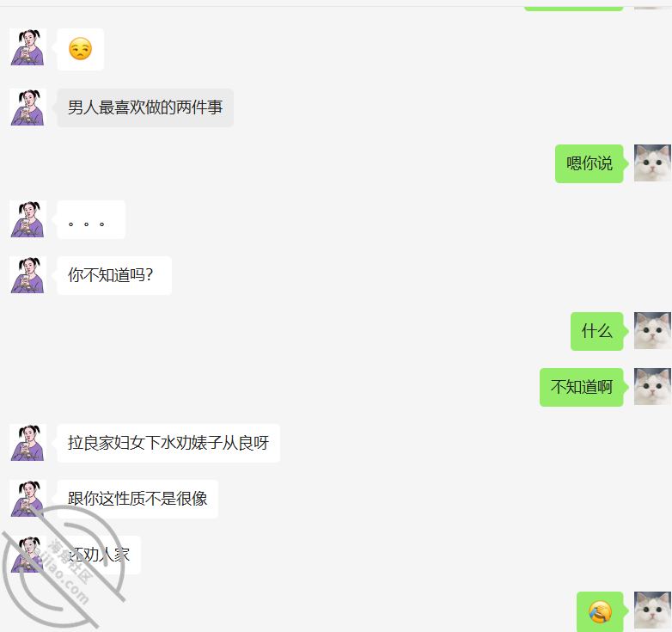The image size is (672, 632).
Task: Open cat avatar next to '不知道啊'
Action: [652, 386]
